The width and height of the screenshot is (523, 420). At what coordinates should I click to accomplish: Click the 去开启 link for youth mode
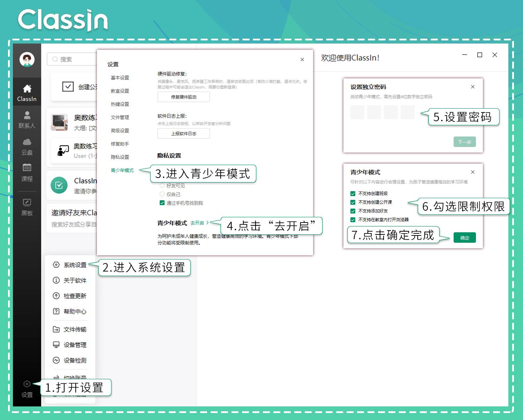click(197, 223)
